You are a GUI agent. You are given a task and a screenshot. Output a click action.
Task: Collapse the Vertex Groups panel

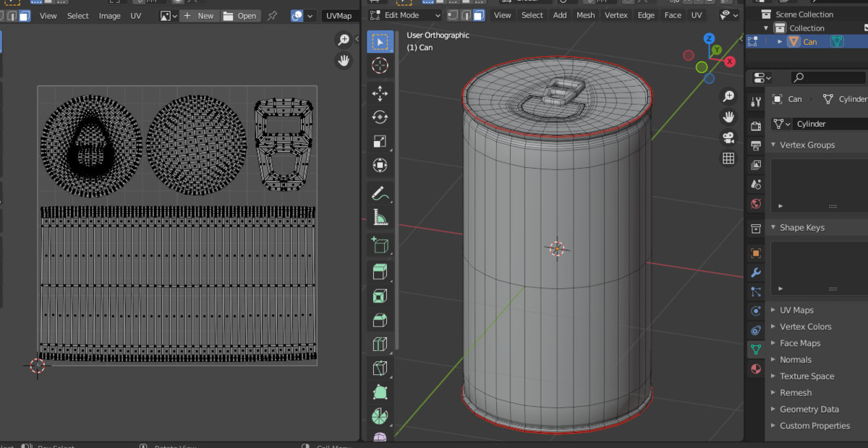(x=807, y=145)
